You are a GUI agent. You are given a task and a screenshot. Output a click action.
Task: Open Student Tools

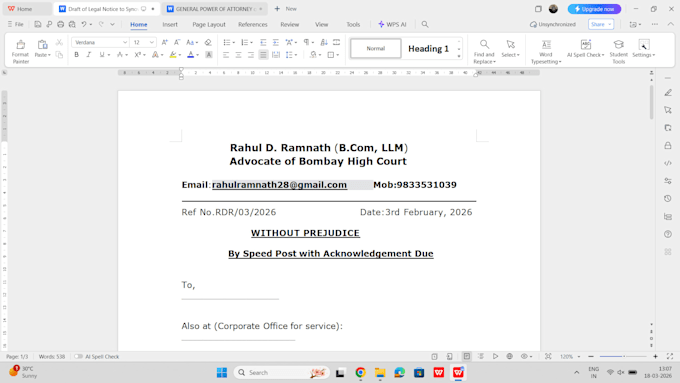(x=618, y=51)
